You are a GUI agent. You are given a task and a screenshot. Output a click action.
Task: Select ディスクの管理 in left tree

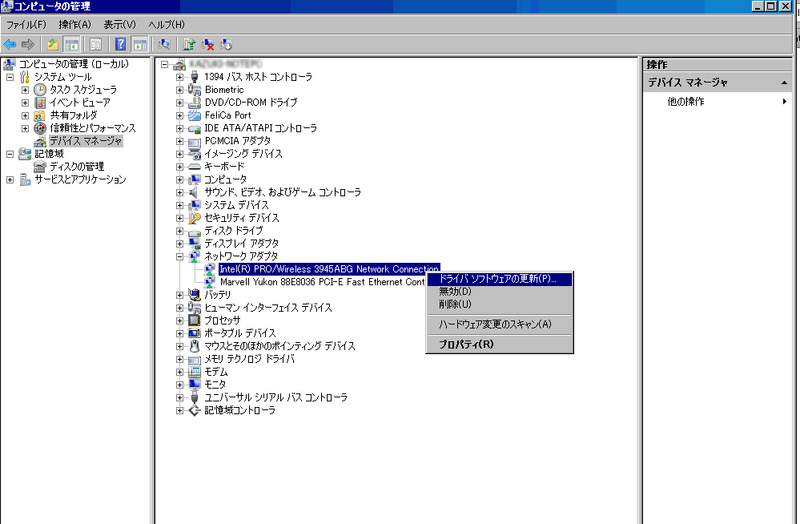pyautogui.click(x=77, y=166)
